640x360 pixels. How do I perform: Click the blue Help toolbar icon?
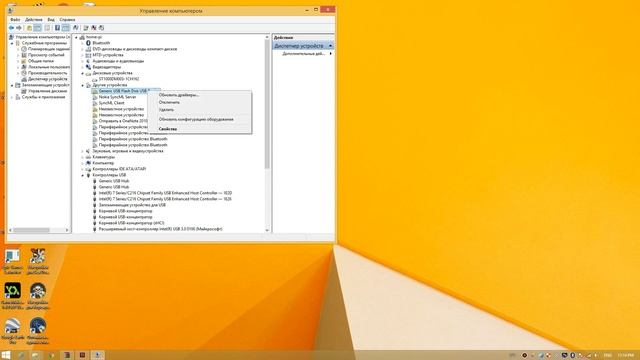pyautogui.click(x=57, y=28)
